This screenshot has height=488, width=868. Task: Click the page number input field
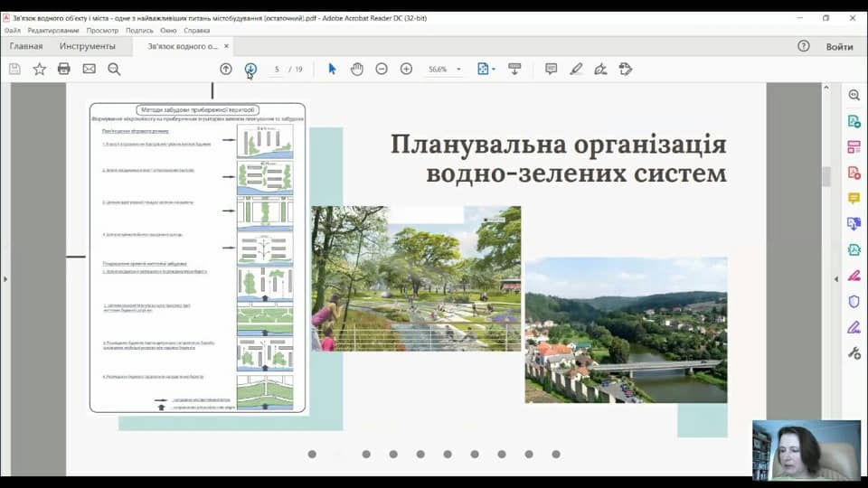coord(277,70)
